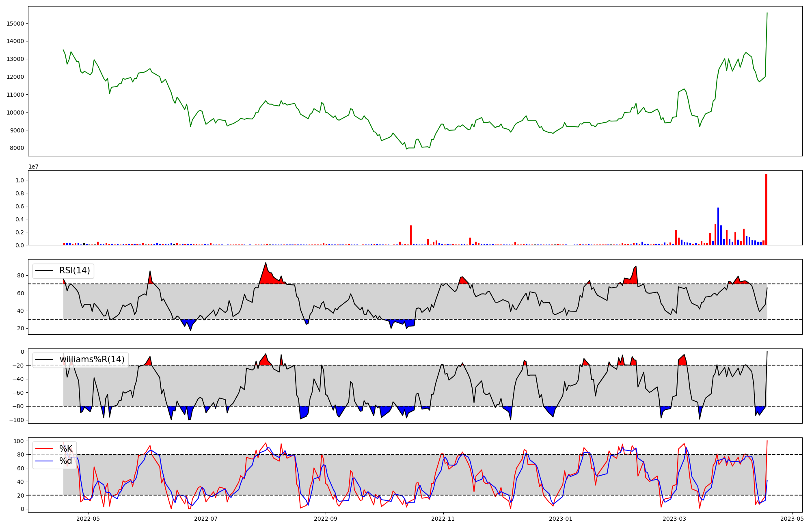This screenshot has width=812, height=528.
Task: Click the 14000 price axis label
Action: tap(15, 41)
